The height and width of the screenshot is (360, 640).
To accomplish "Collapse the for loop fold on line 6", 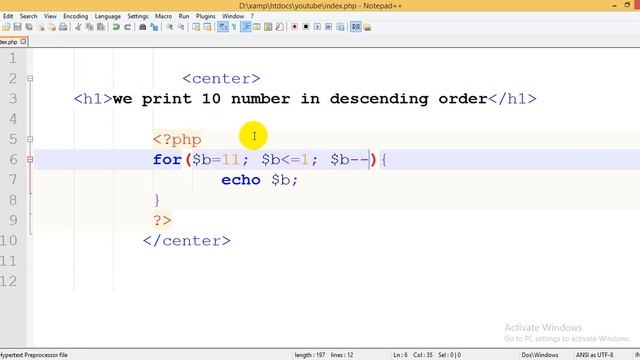I will coord(30,160).
